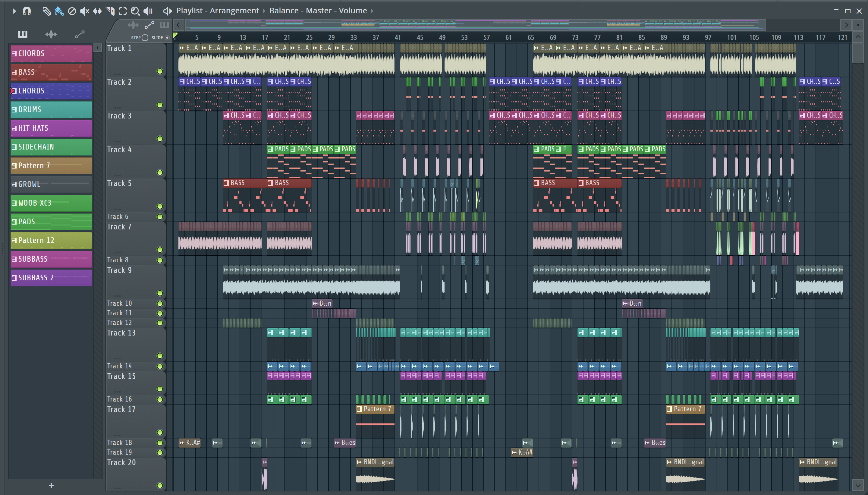The height and width of the screenshot is (495, 868).
Task: Select the K..A# clip on Track 18
Action: pos(190,443)
